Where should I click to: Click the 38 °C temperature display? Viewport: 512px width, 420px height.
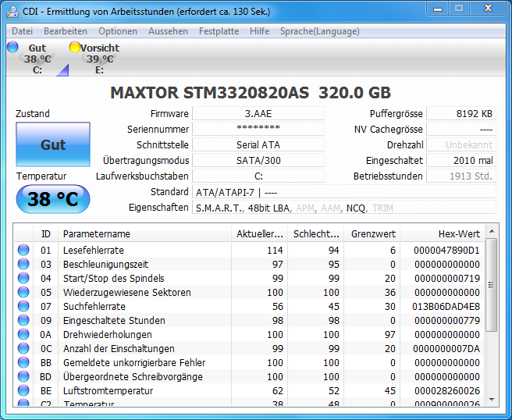click(53, 199)
